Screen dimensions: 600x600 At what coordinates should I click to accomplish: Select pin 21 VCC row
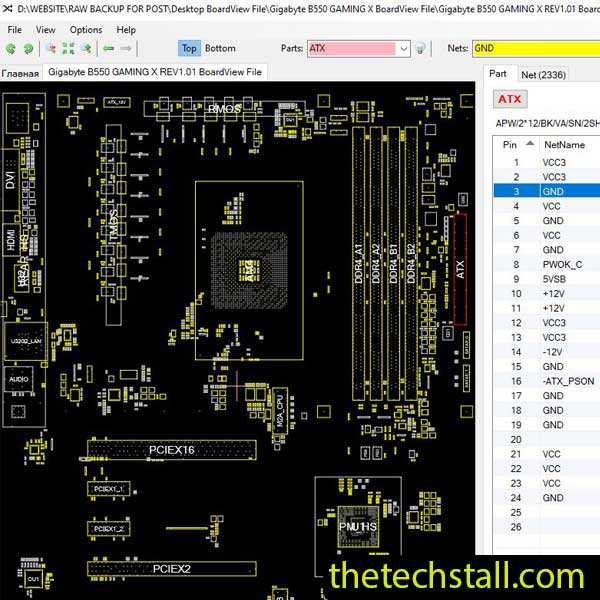(x=547, y=454)
